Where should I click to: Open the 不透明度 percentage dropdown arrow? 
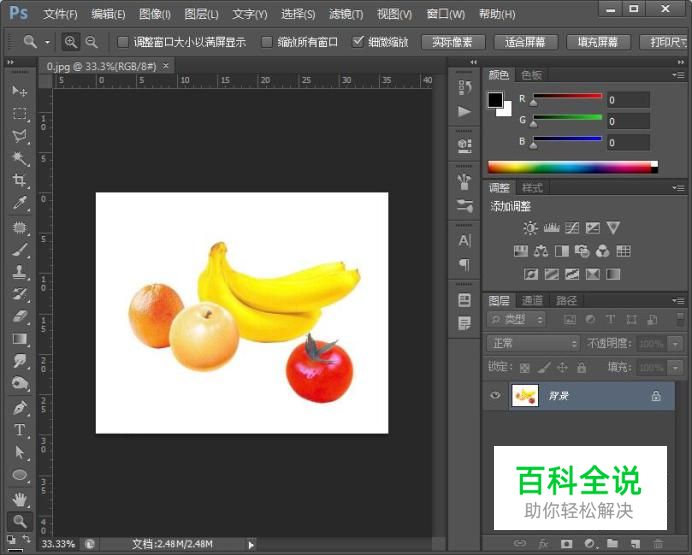(676, 343)
